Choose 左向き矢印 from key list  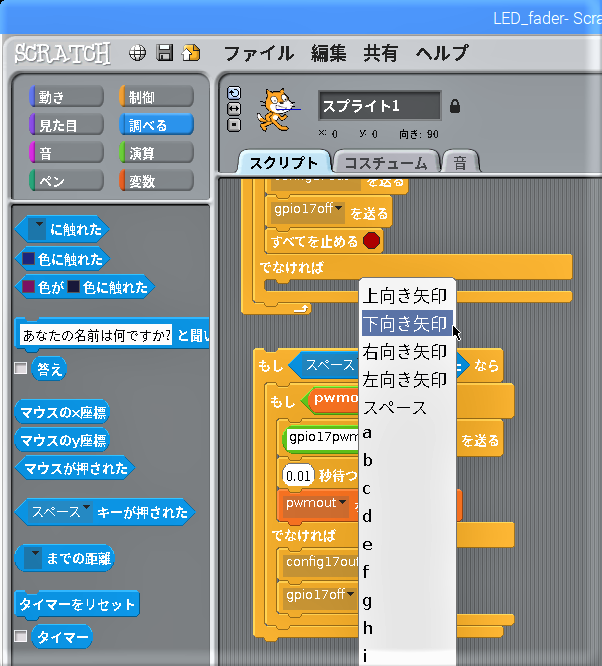[407, 380]
